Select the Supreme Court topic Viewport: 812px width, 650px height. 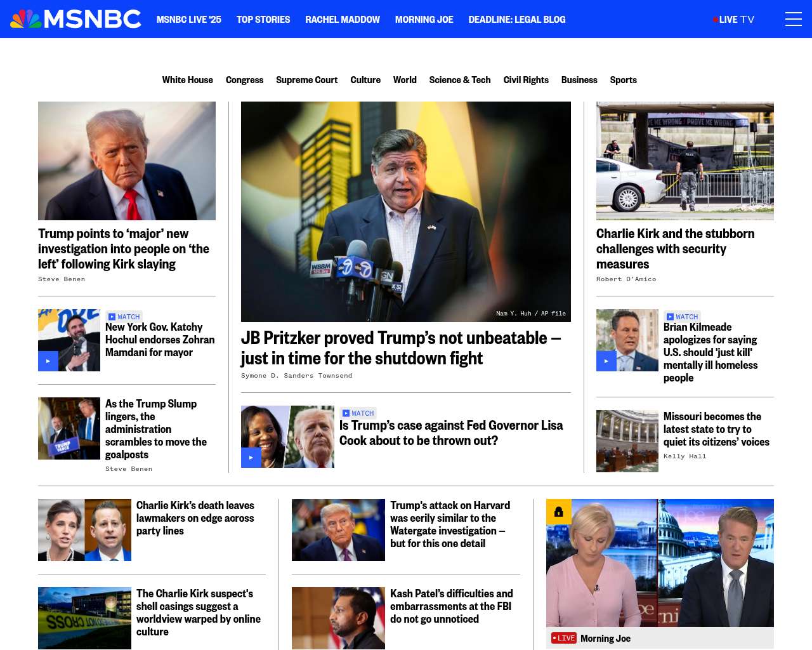click(307, 80)
